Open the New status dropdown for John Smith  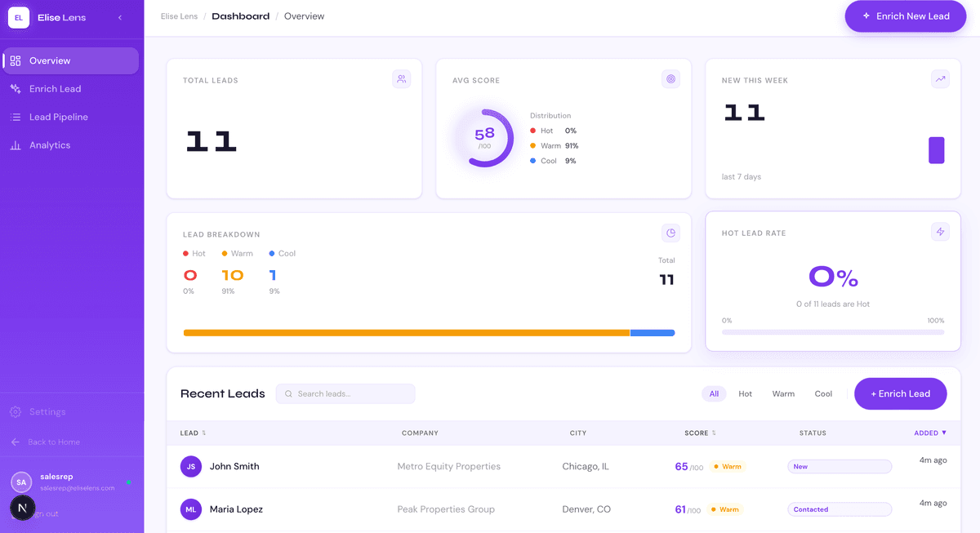[839, 467]
